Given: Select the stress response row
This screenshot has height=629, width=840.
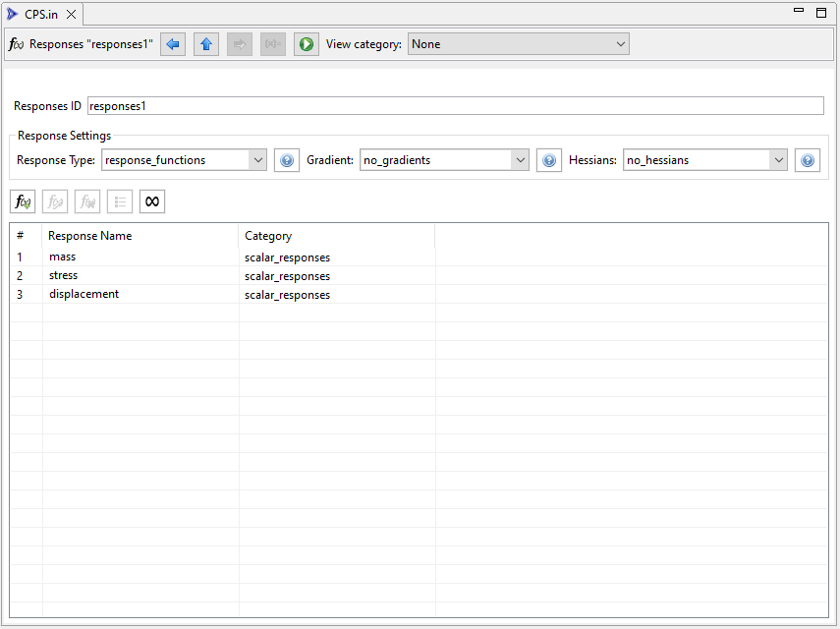Looking at the screenshot, I should pos(64,276).
